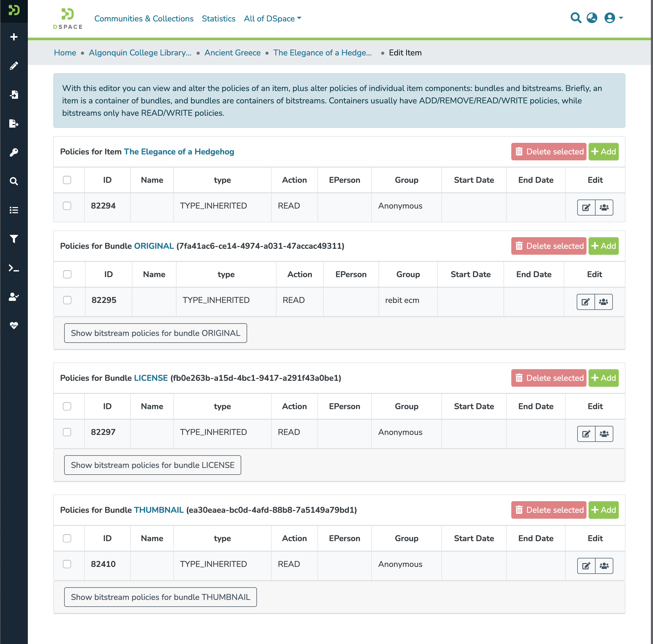653x644 pixels.
Task: Open Communities & Collections menu item
Action: 144,19
